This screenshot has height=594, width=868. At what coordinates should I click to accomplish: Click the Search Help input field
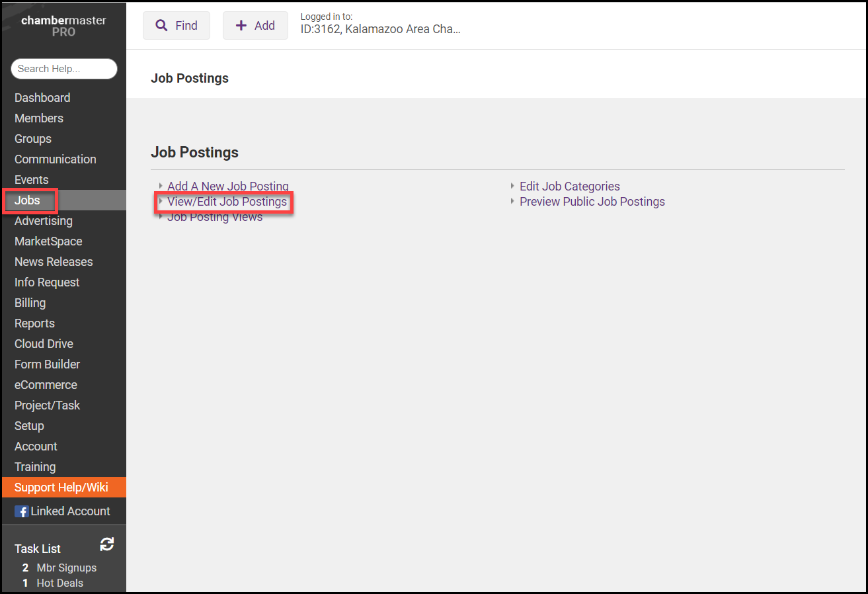coord(63,69)
